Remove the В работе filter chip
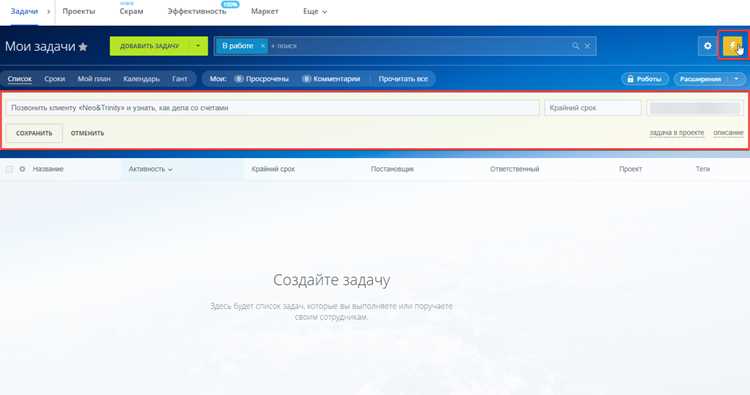Viewport: 750px width, 395px height. tap(263, 46)
